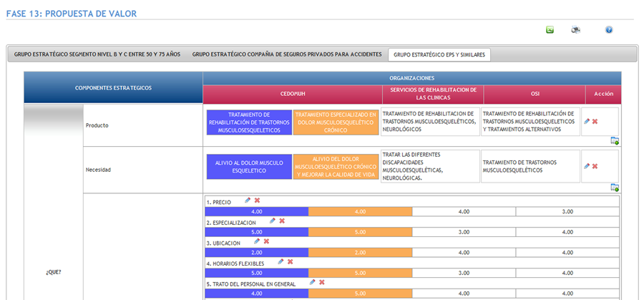The height and width of the screenshot is (300, 644).
Task: Click orange Tratamiento Especializado en Dolor cell
Action: pos(336,122)
